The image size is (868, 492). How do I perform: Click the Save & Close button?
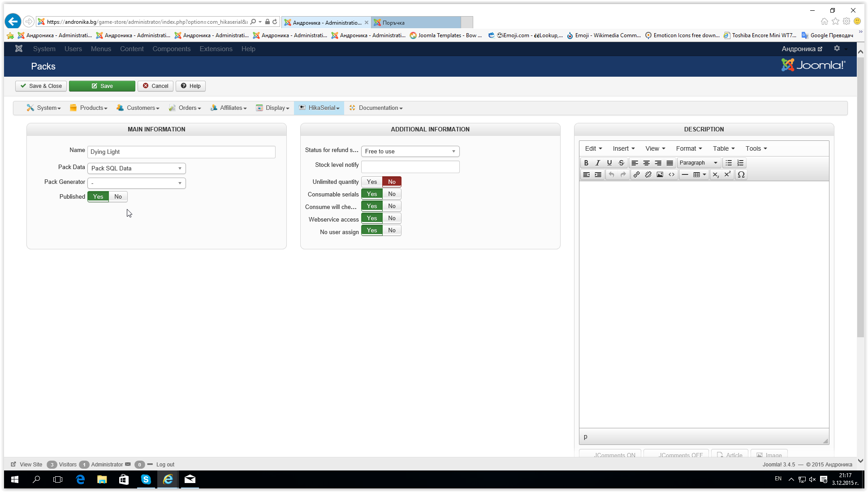coord(41,86)
